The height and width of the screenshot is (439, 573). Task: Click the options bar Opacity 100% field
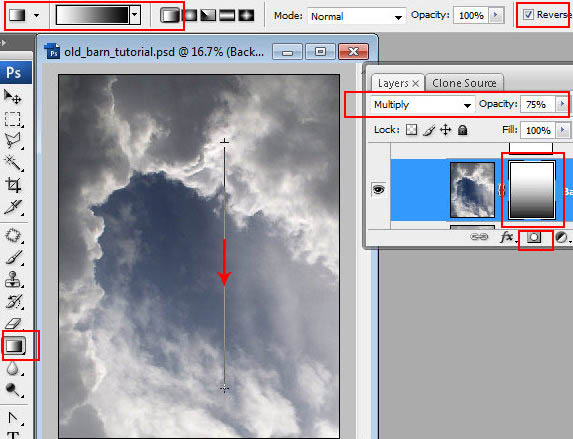(x=471, y=15)
